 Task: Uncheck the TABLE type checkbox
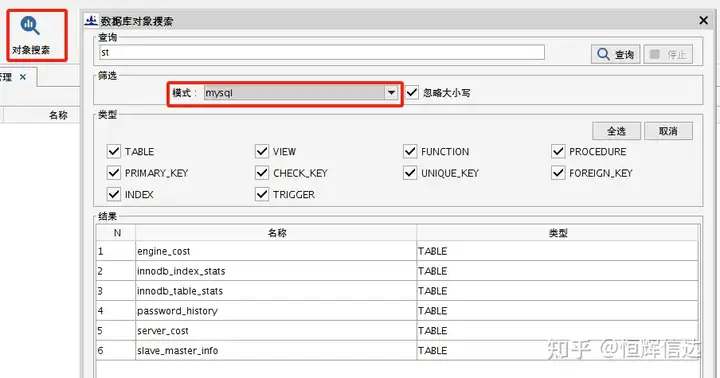114,151
